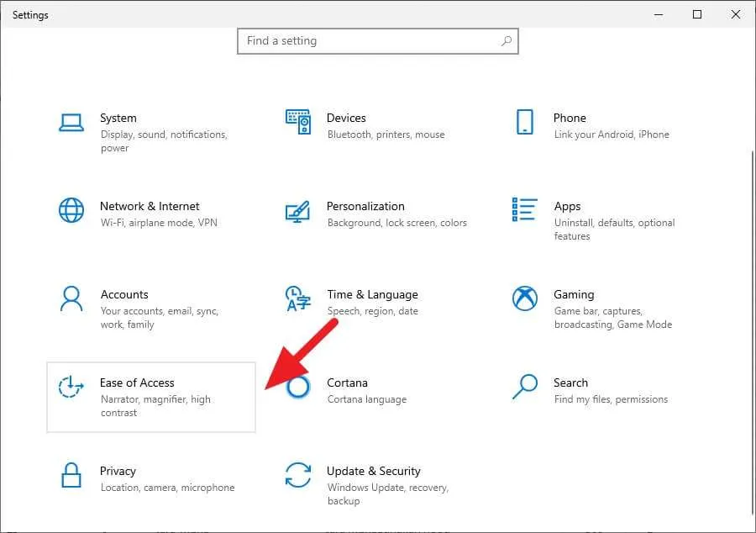Image resolution: width=756 pixels, height=533 pixels.
Task: Open System settings via the laptop icon
Action: 71,123
